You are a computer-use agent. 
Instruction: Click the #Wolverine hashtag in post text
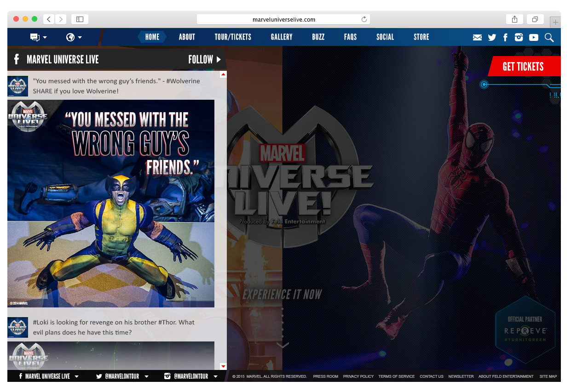183,81
